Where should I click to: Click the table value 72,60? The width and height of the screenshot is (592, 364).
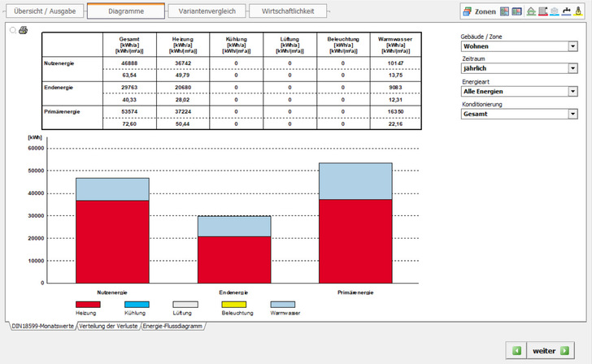(x=129, y=124)
